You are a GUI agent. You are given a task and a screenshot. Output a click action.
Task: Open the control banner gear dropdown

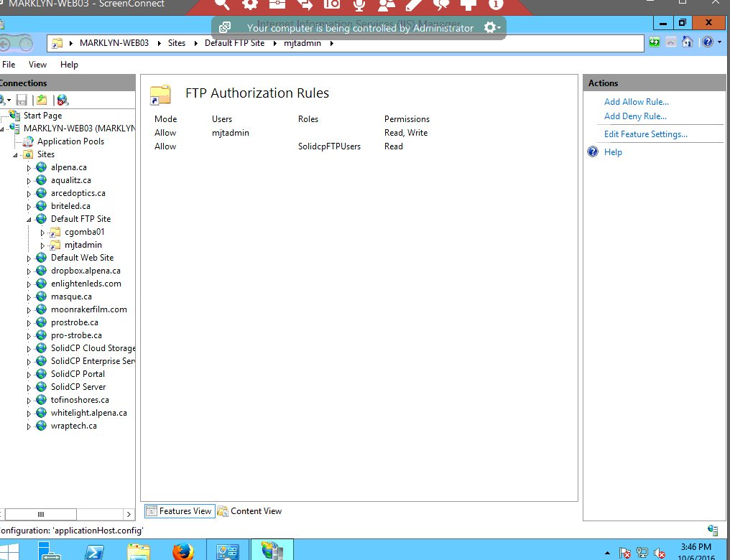(x=491, y=27)
